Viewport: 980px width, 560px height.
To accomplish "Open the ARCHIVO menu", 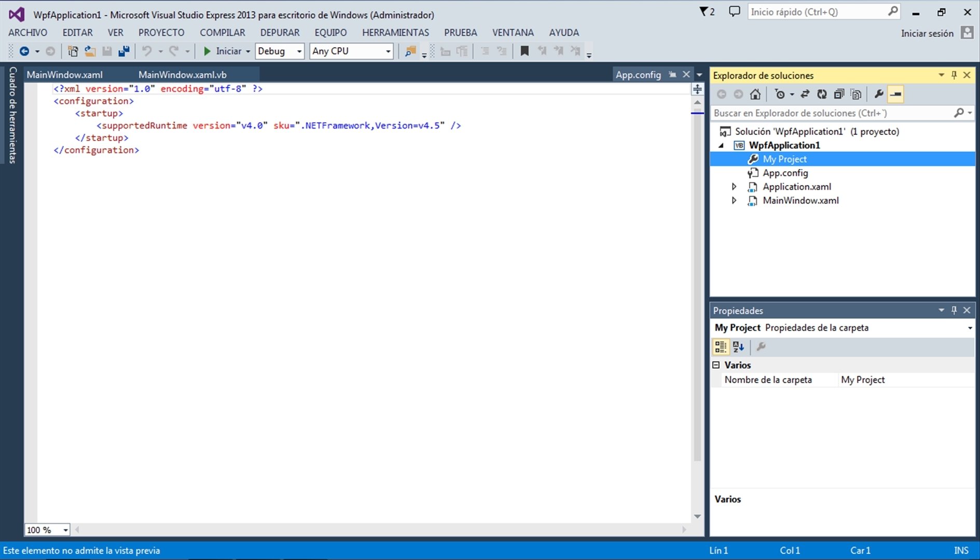I will (x=27, y=32).
